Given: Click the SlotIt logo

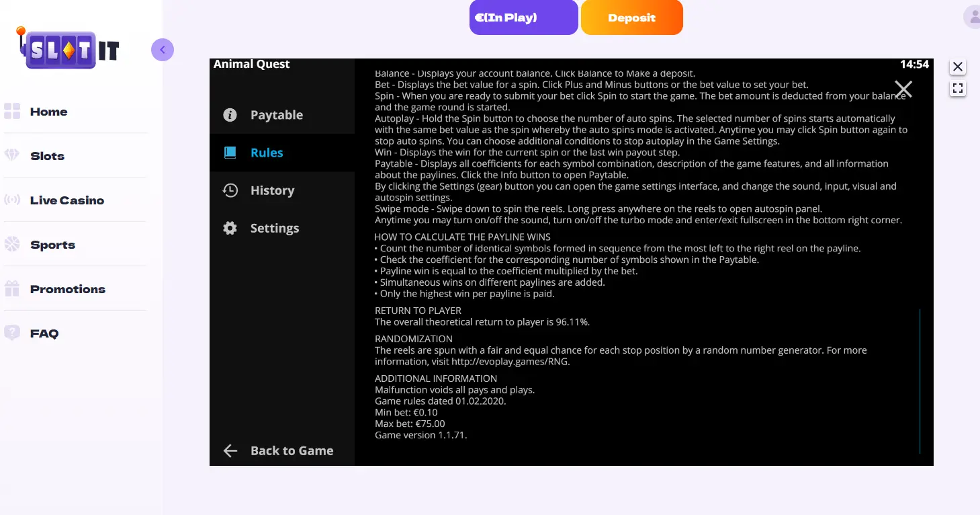Looking at the screenshot, I should (68, 48).
